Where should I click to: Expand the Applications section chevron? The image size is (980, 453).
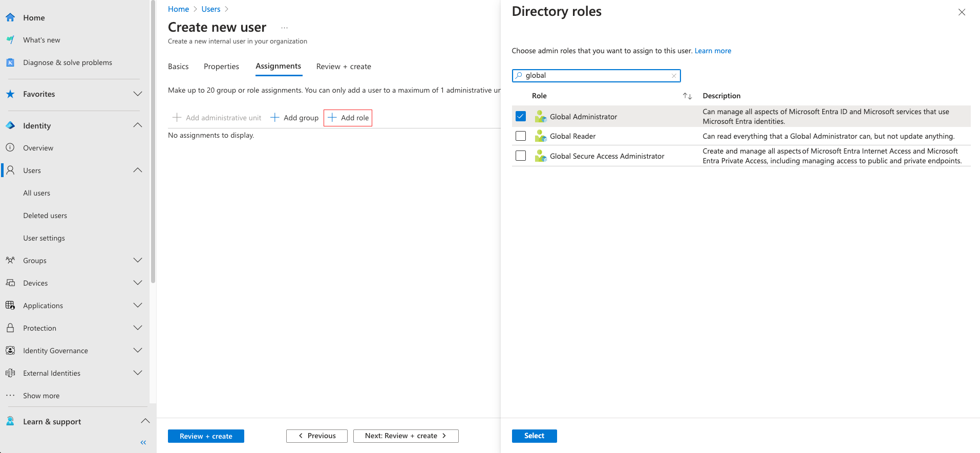click(138, 306)
